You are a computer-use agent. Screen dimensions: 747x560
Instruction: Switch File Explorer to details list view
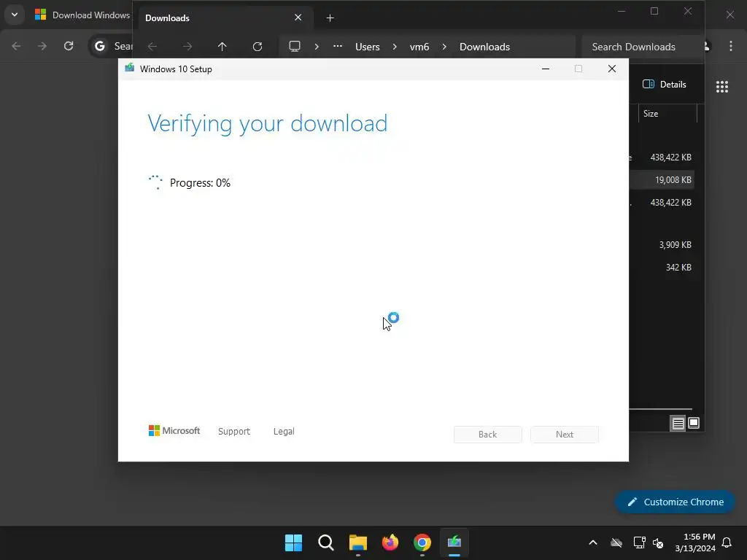678,423
